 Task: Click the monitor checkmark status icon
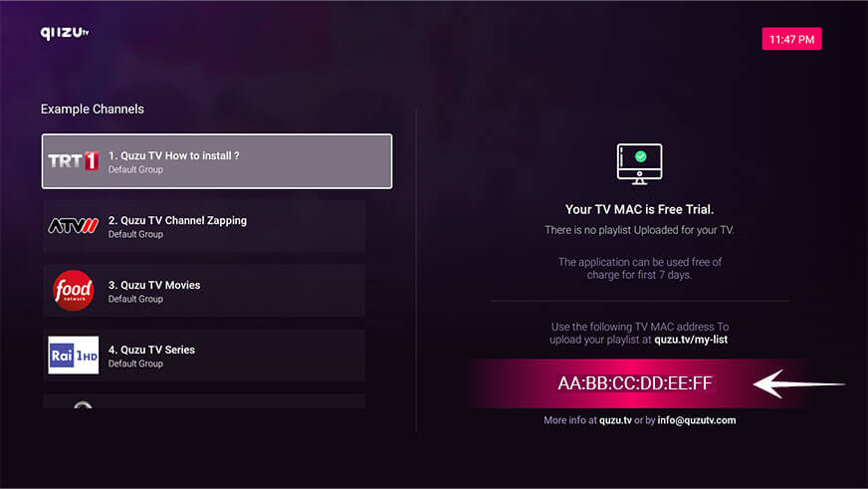point(639,162)
